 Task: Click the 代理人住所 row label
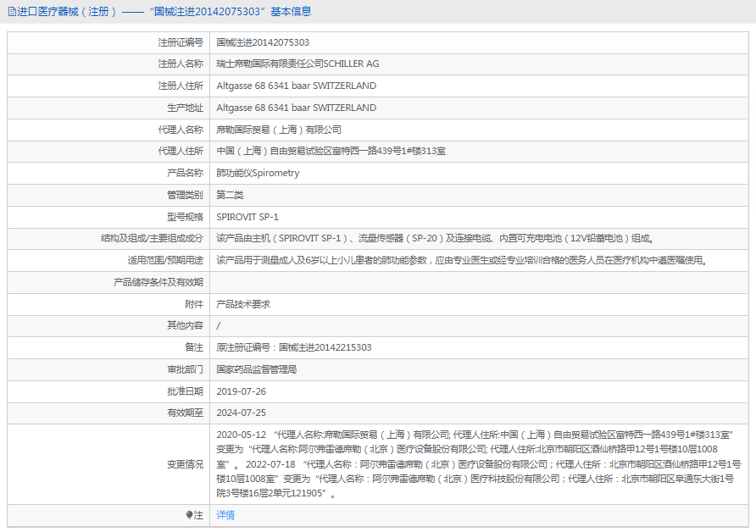[181, 151]
